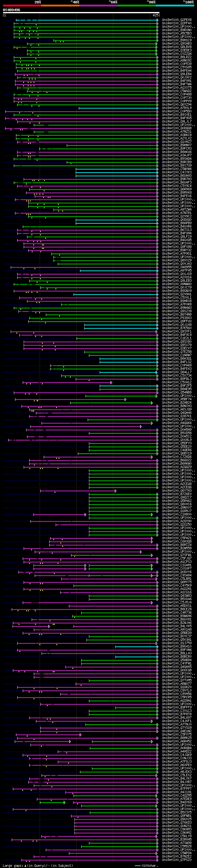197x868 pixels.
Task: Select the UniRef100_A3BKC8 label
Action: [x=176, y=135]
